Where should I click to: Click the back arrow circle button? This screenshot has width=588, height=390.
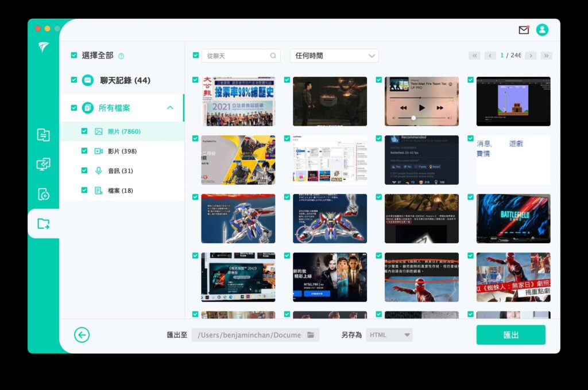(x=82, y=334)
